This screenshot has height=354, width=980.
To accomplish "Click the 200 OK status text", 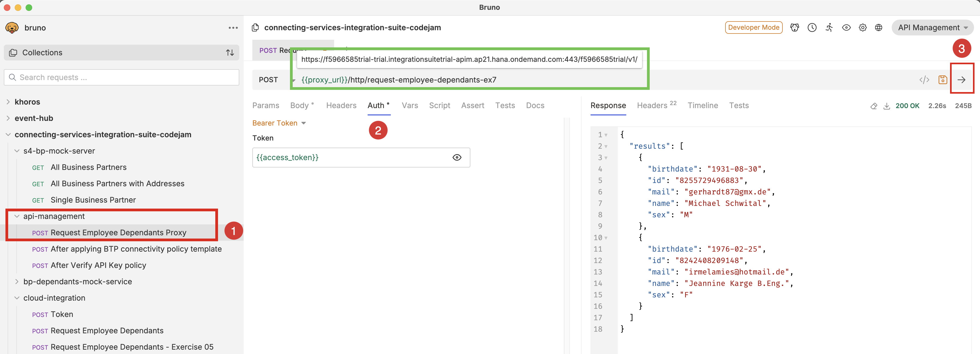I will tap(907, 106).
